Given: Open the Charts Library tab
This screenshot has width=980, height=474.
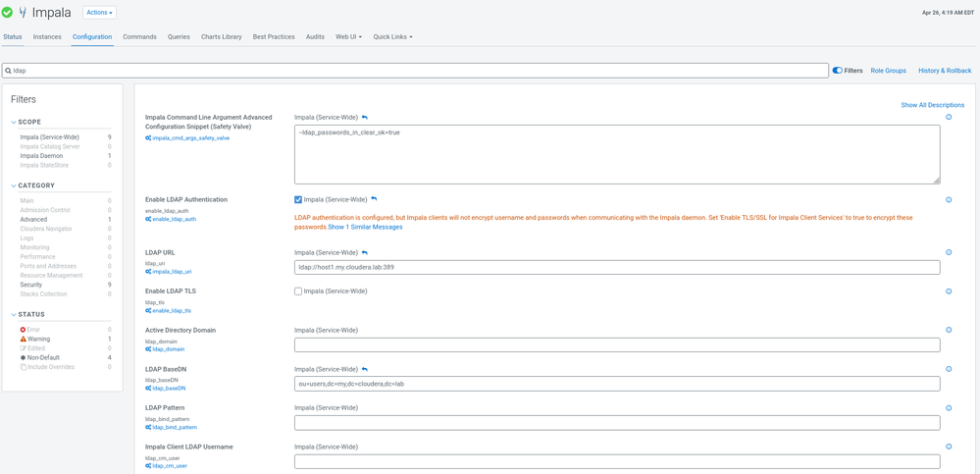Looking at the screenshot, I should tap(222, 37).
